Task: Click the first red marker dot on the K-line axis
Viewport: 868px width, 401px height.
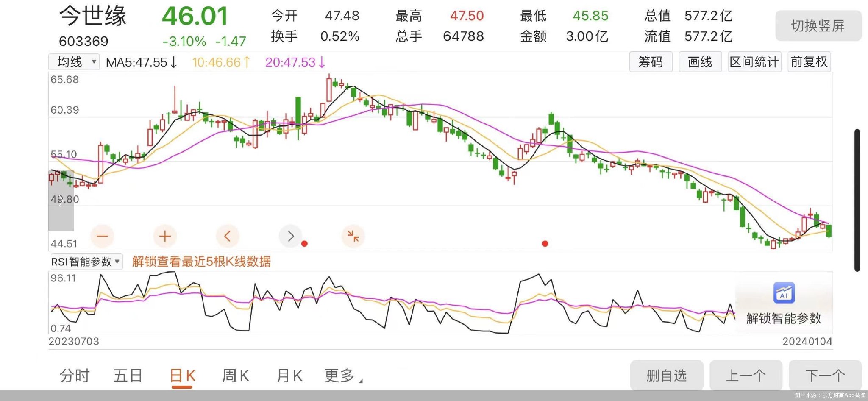Action: [304, 244]
